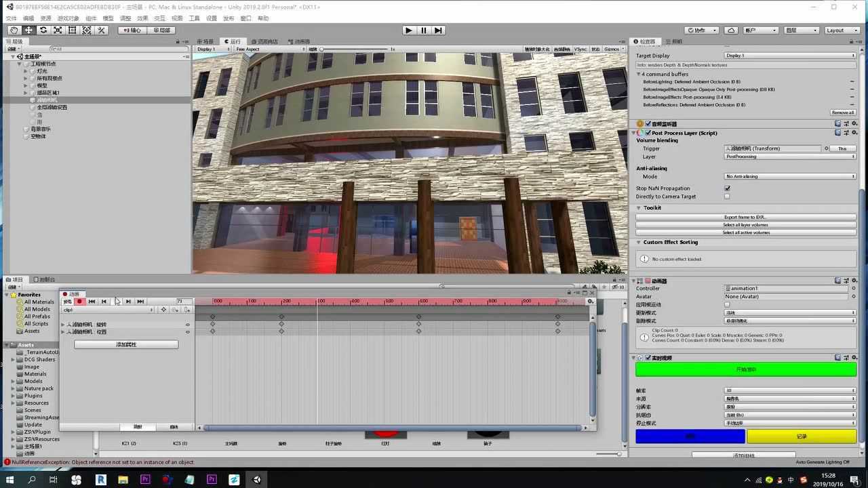Enable animation record mode button
This screenshot has height=488, width=868.
[x=79, y=302]
